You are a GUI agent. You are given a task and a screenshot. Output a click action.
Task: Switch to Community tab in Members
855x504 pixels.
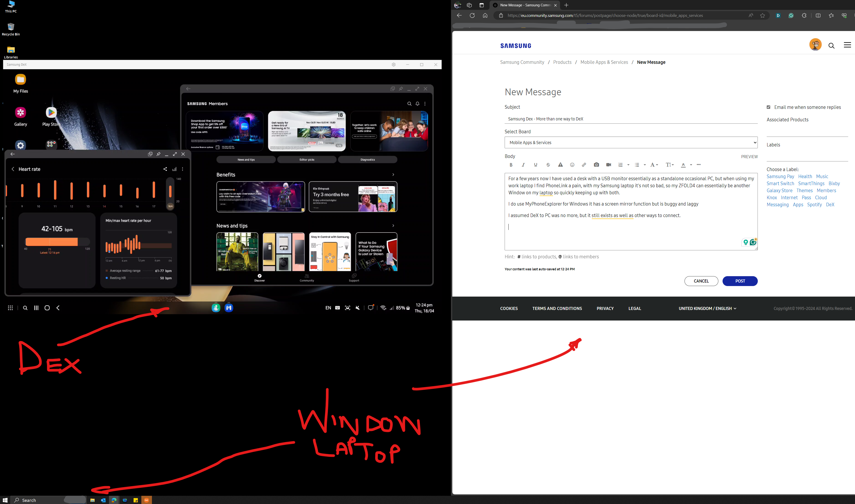(x=306, y=278)
